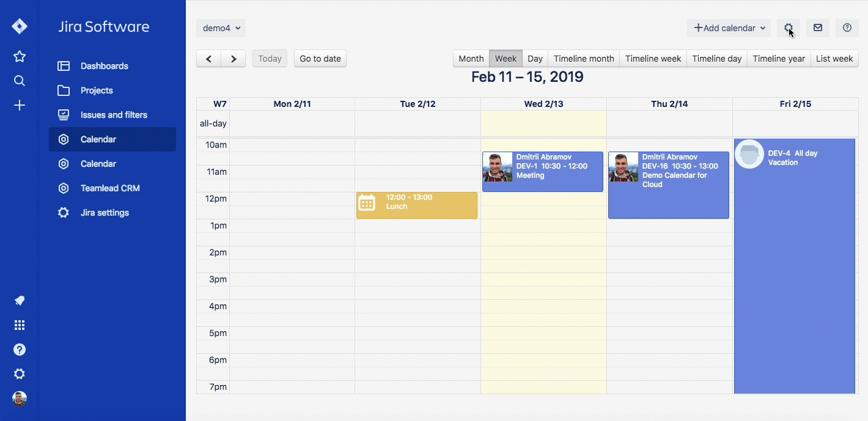Click the help question mark icon top right
868x421 pixels.
(847, 28)
